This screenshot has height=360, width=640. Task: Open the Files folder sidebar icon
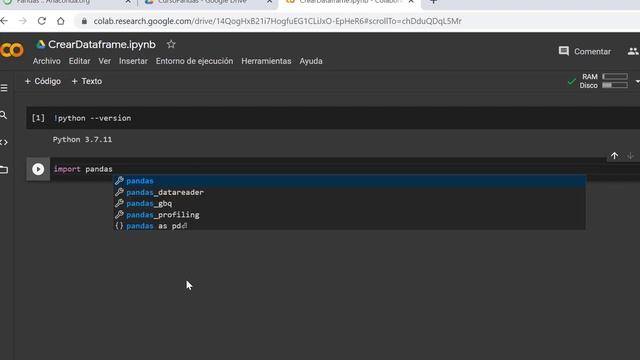tap(4, 170)
